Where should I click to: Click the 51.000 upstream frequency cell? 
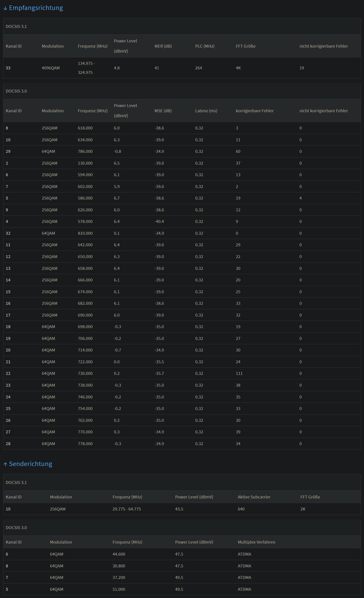pos(119,589)
